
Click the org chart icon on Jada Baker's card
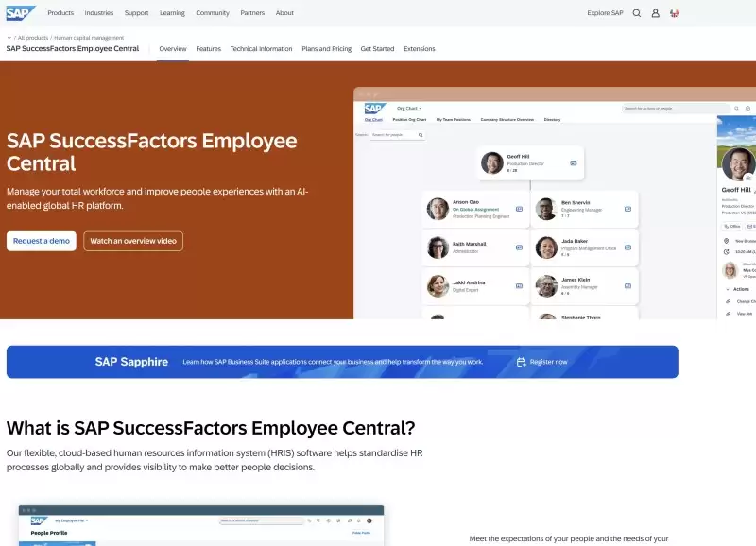click(x=627, y=247)
